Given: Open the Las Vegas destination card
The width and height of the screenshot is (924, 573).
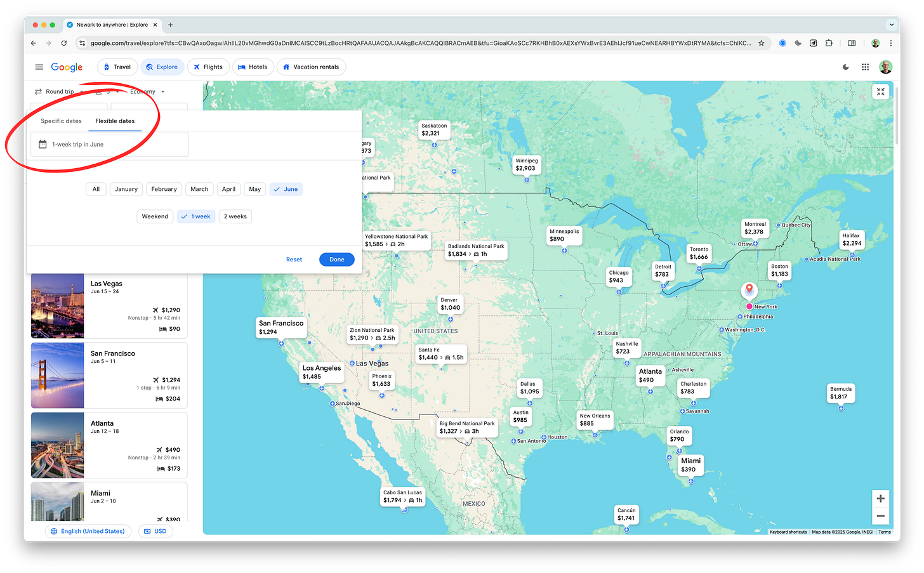Looking at the screenshot, I should (x=109, y=305).
